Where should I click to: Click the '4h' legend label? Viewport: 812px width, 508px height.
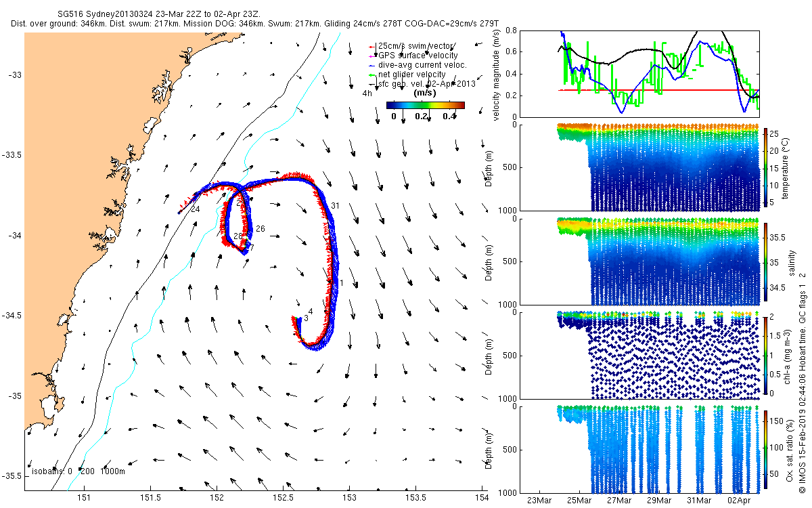tap(367, 93)
